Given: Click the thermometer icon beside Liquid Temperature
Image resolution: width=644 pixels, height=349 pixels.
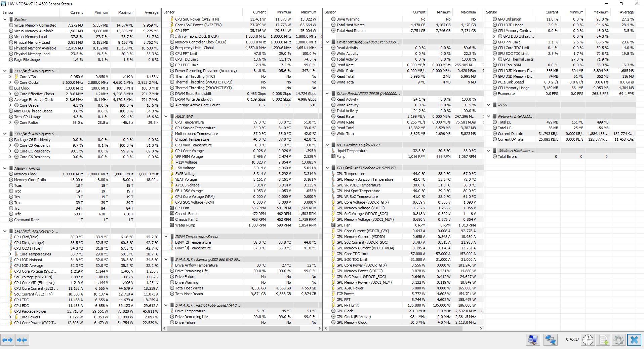Looking at the screenshot, I should pos(333,151).
